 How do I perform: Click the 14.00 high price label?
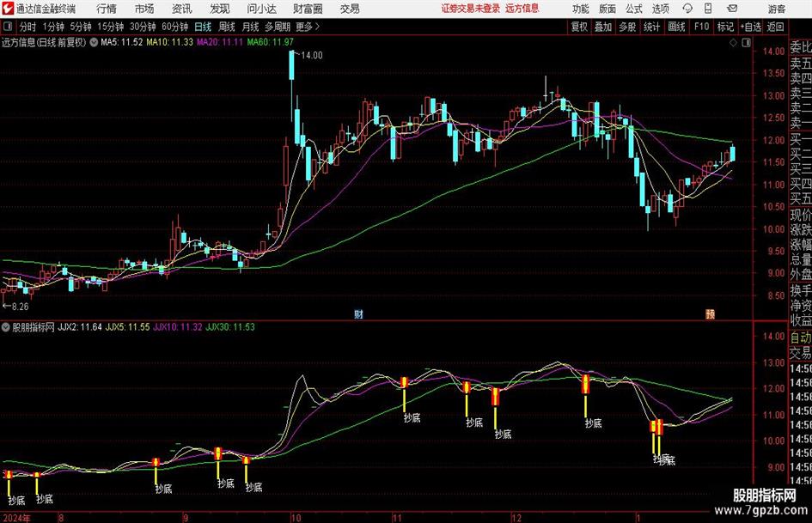311,56
